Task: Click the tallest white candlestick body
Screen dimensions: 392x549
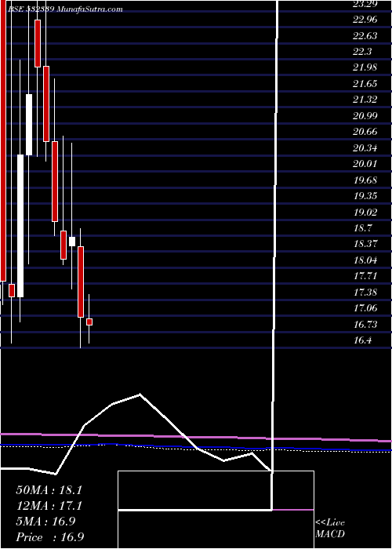Action: 20,226
